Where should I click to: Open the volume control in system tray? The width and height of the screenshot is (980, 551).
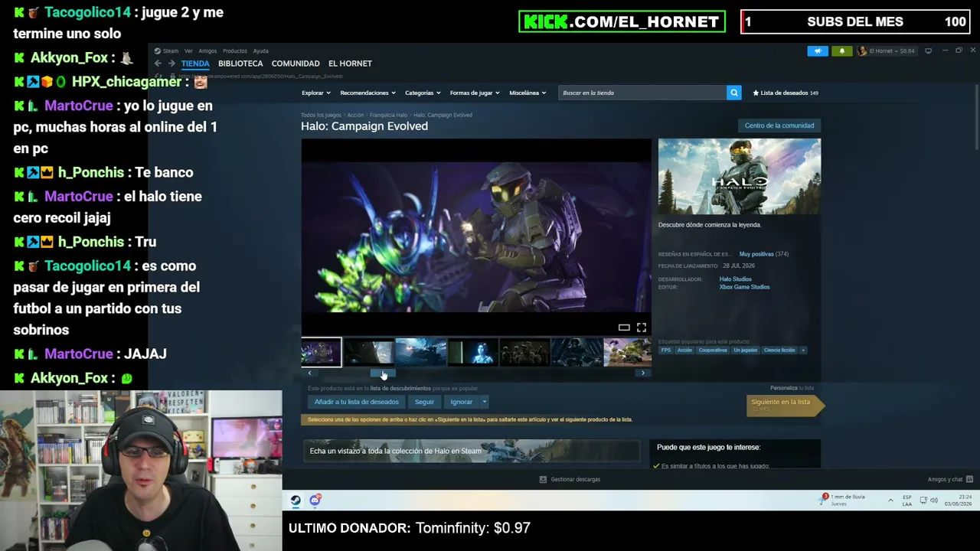click(934, 500)
